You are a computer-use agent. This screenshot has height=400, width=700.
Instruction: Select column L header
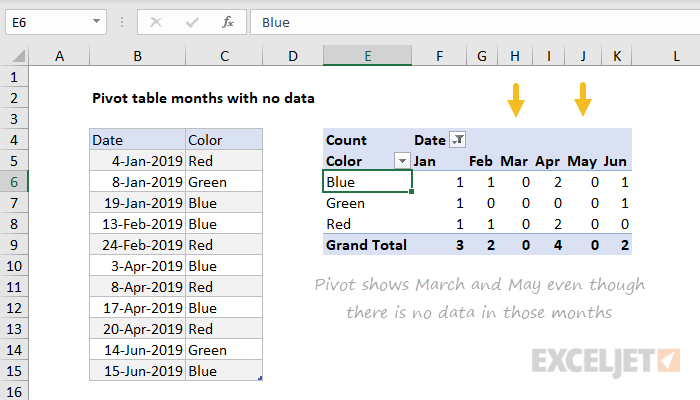coord(676,56)
